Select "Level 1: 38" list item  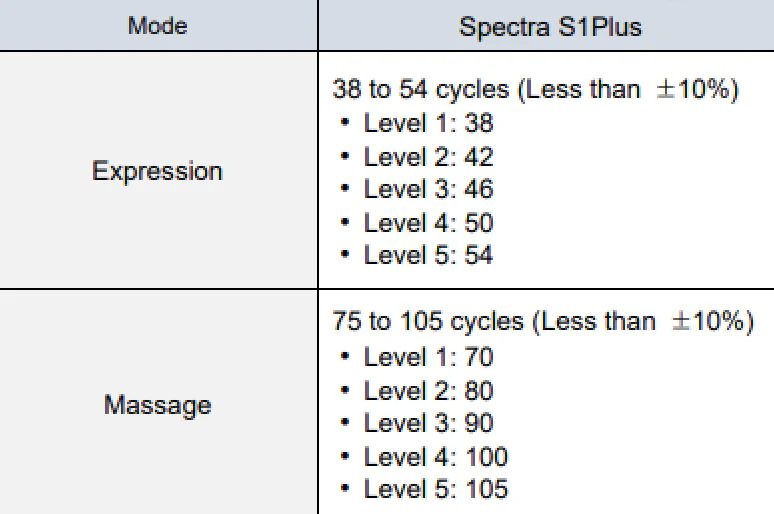pyautogui.click(x=428, y=124)
